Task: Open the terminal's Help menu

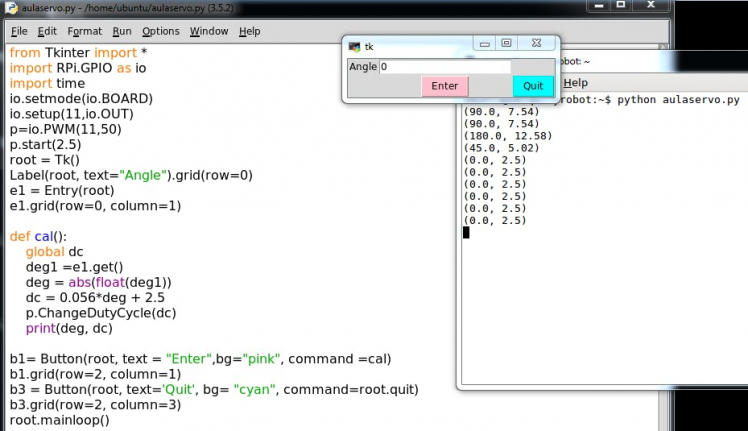Action: [x=575, y=83]
